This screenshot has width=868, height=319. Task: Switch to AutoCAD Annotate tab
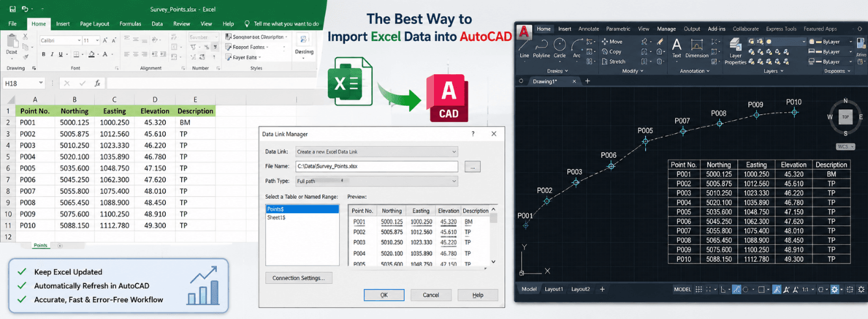tap(589, 29)
